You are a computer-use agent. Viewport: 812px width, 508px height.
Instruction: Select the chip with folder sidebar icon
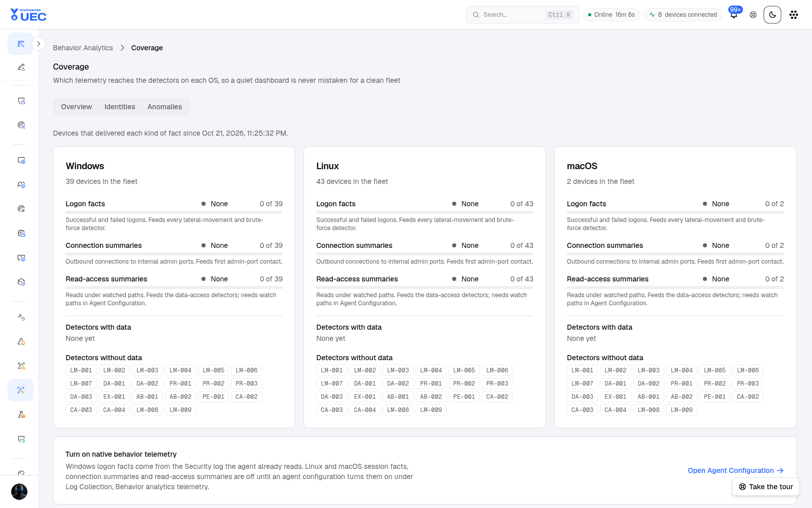tap(21, 233)
